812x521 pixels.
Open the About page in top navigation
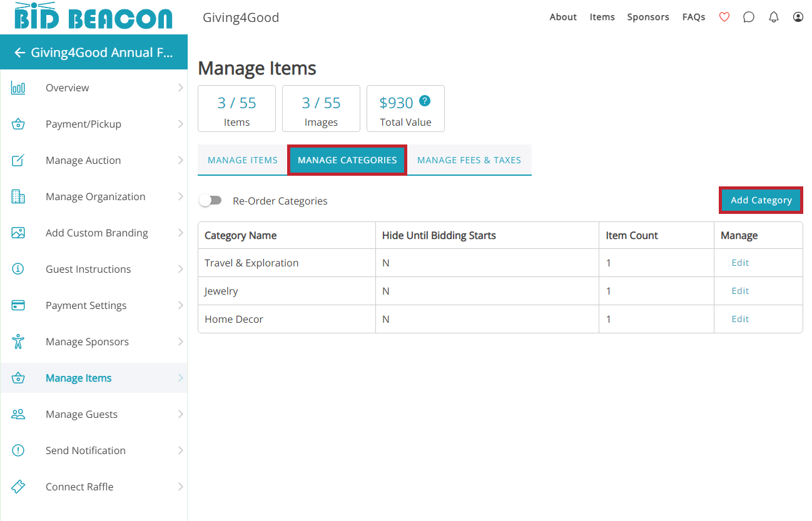[563, 18]
